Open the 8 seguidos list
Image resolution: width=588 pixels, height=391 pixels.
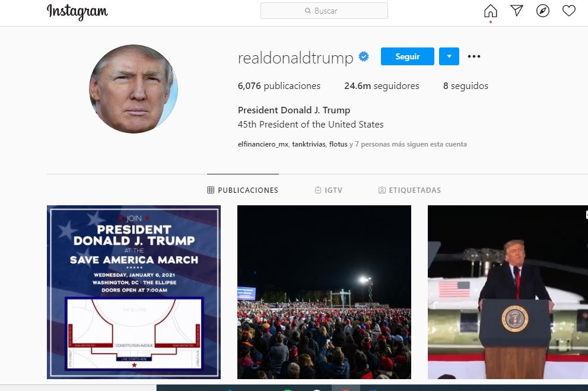(x=465, y=86)
